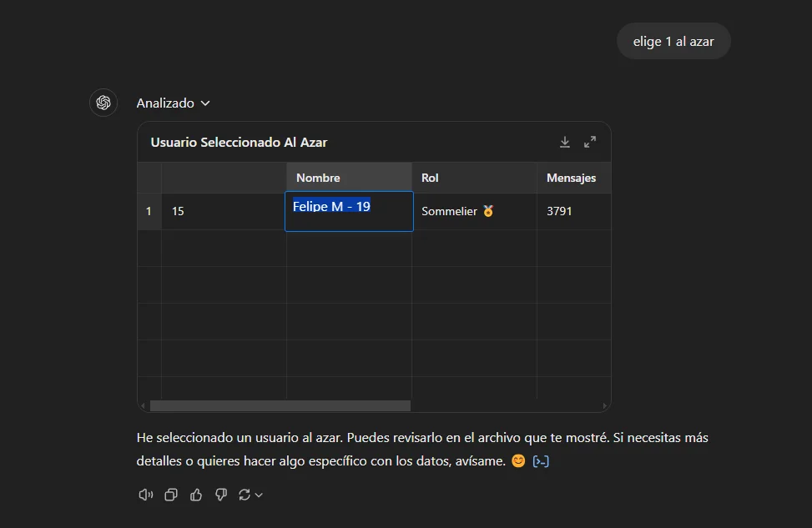Click the Felipe M - 19 cell
Image resolution: width=812 pixels, height=528 pixels.
coord(349,211)
